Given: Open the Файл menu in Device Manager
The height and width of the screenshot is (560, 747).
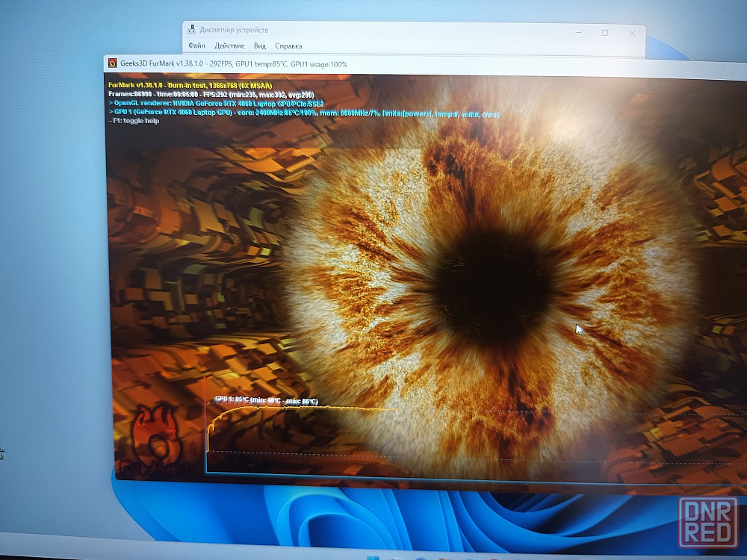Looking at the screenshot, I should tap(196, 46).
